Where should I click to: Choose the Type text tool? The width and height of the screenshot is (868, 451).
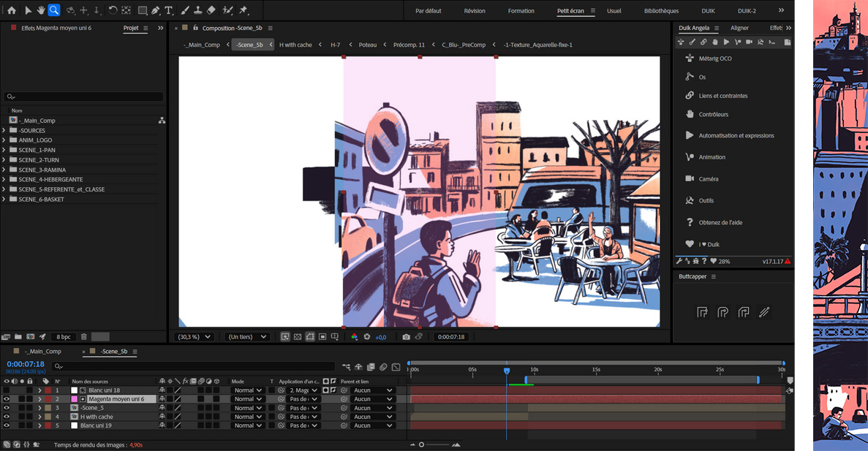[169, 10]
